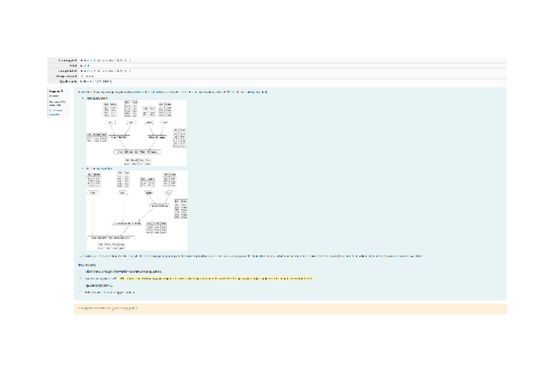Select the highlighted second query plan answer

point(81,279)
